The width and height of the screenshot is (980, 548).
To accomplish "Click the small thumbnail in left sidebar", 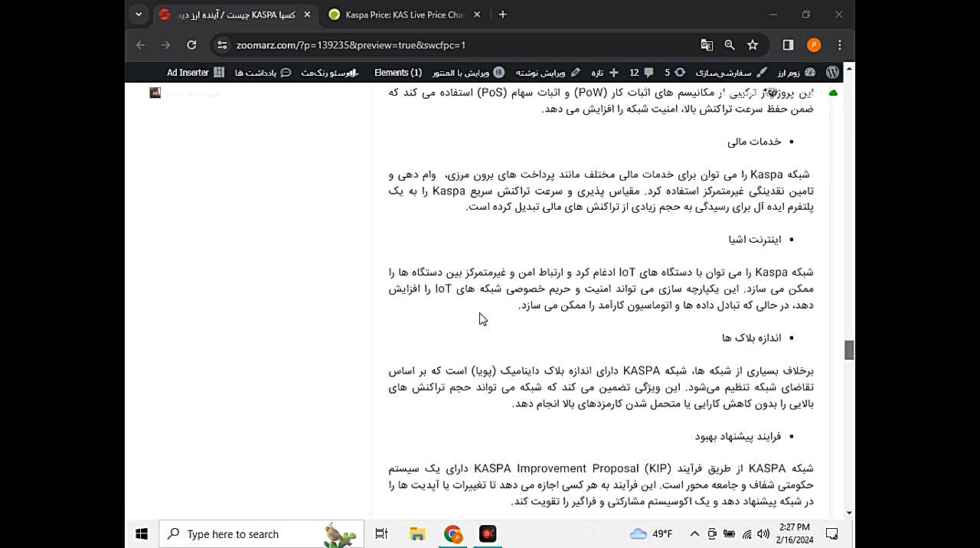I will [x=155, y=93].
